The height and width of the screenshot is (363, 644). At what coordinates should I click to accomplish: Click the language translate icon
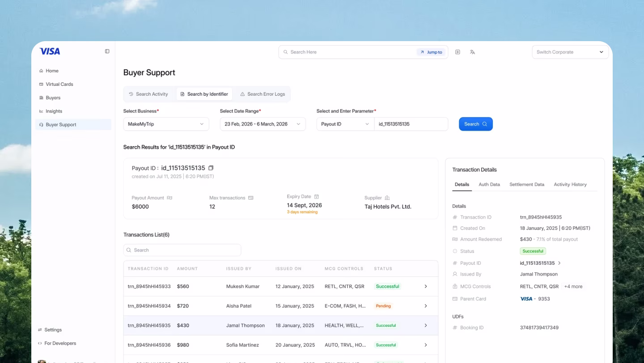click(x=472, y=52)
